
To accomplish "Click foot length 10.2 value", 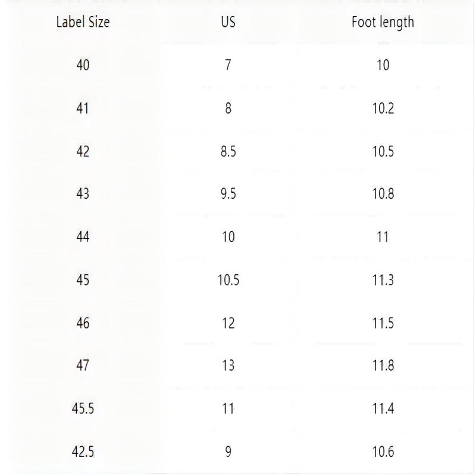I will coord(383,108).
